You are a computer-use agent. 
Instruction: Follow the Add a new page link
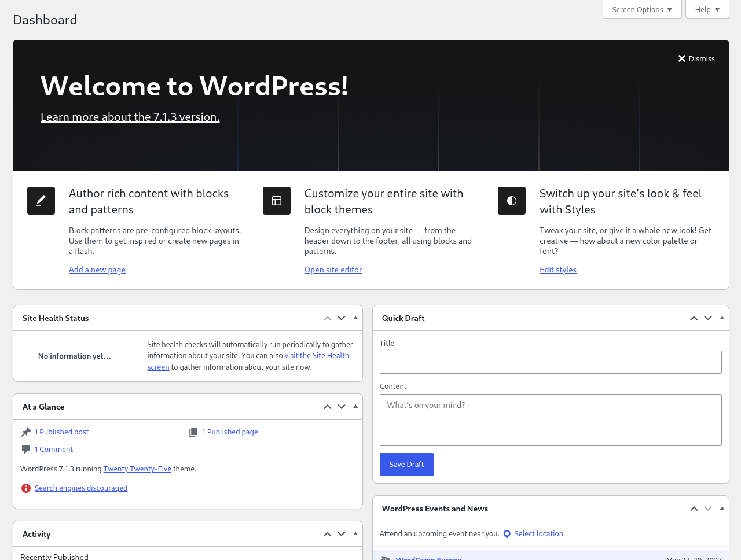(x=97, y=270)
